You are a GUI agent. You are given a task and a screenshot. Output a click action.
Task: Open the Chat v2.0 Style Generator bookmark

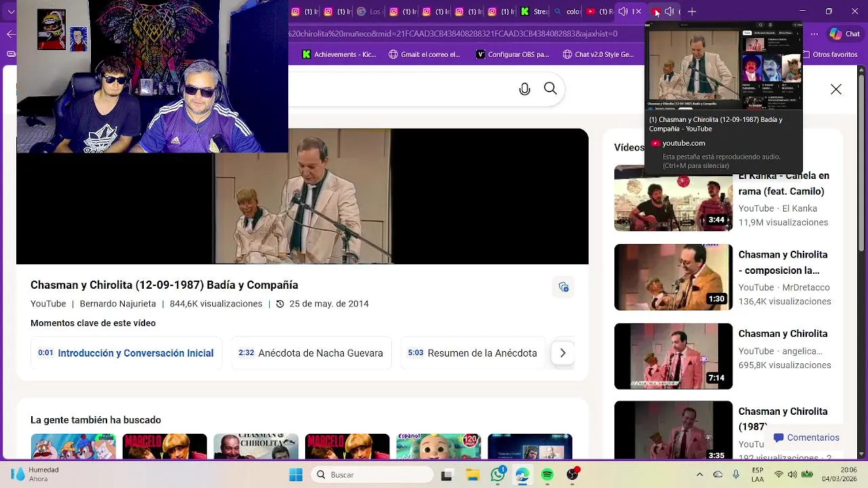(598, 54)
